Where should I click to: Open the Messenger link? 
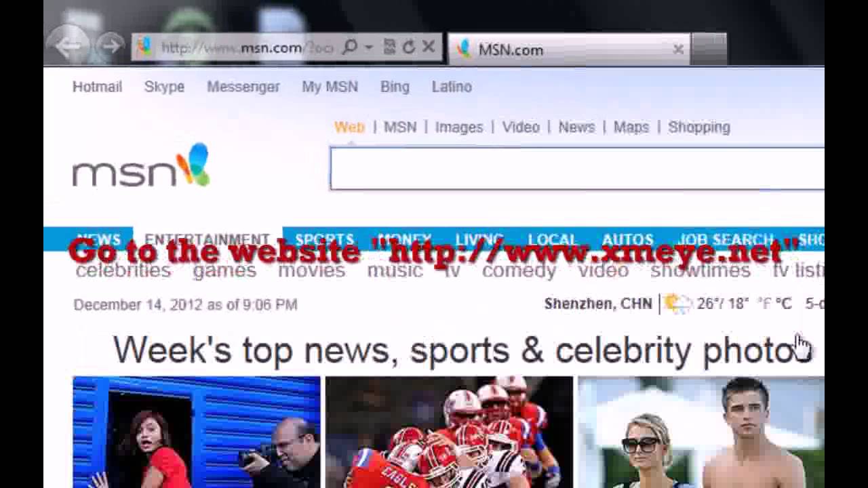(243, 87)
